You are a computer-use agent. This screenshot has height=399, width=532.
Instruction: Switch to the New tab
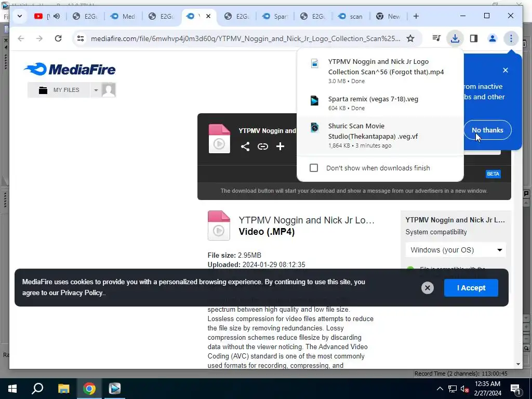tap(389, 16)
